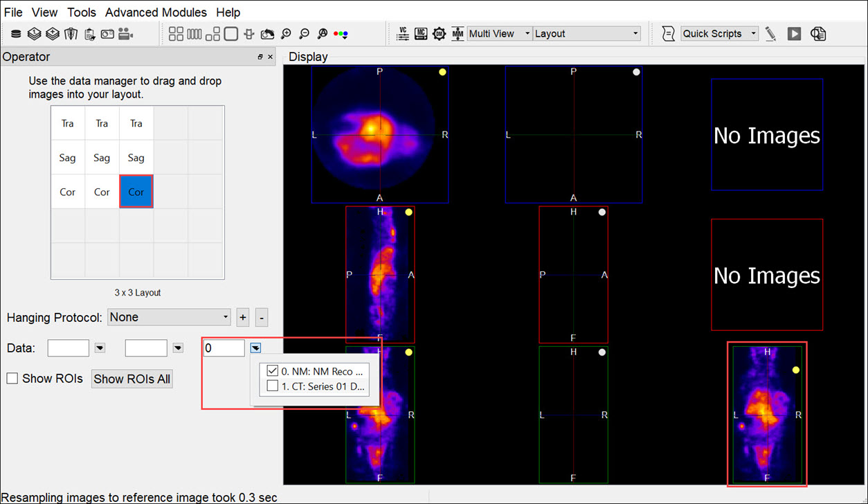Activate the zoom out magnifier tool

pyautogui.click(x=304, y=33)
